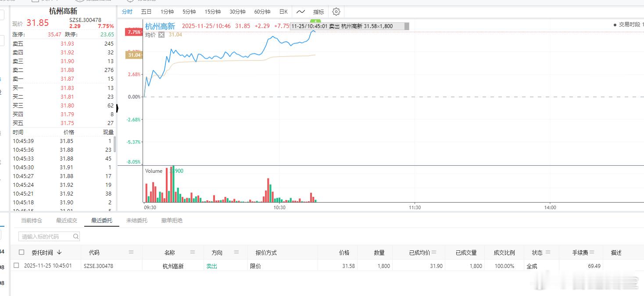Select all orders header checkbox
This screenshot has width=644, height=296.
point(21,252)
